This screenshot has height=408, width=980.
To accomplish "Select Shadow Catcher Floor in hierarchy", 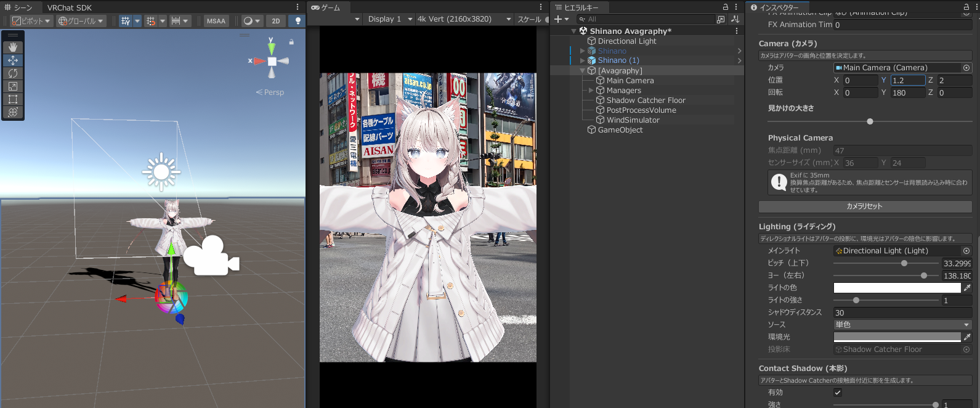I will point(646,100).
